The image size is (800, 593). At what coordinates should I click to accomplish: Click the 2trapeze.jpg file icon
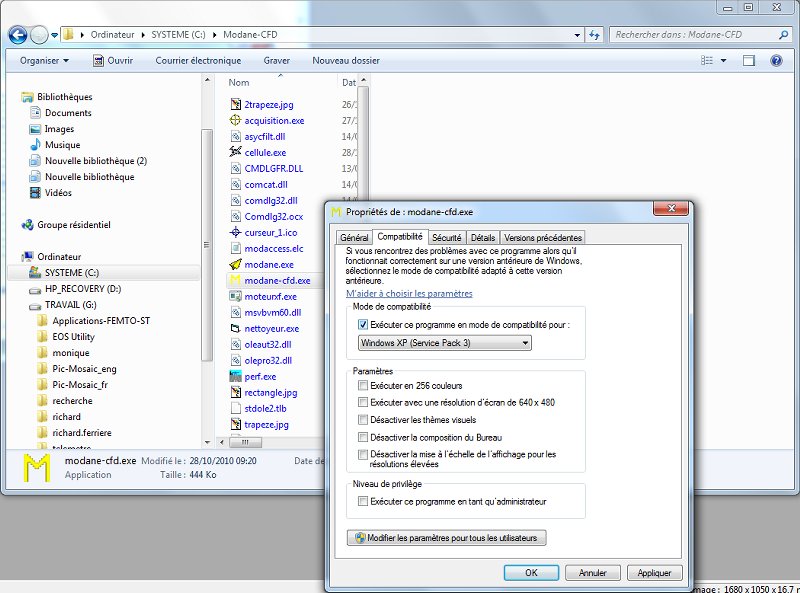pyautogui.click(x=235, y=105)
